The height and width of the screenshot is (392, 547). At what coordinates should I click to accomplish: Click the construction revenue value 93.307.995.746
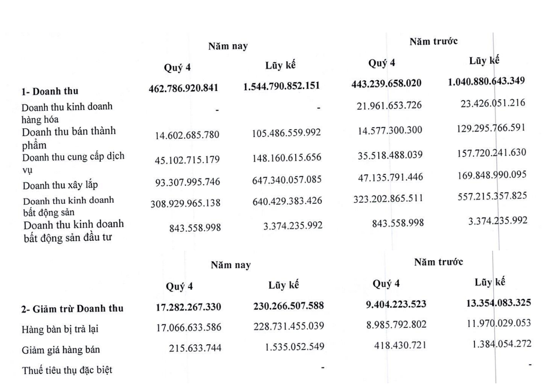tap(186, 182)
